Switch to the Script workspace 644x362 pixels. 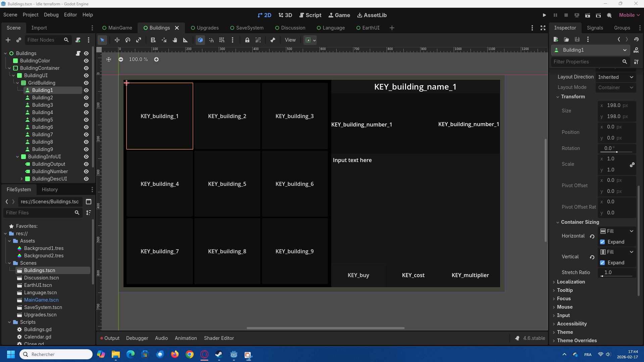(x=310, y=15)
